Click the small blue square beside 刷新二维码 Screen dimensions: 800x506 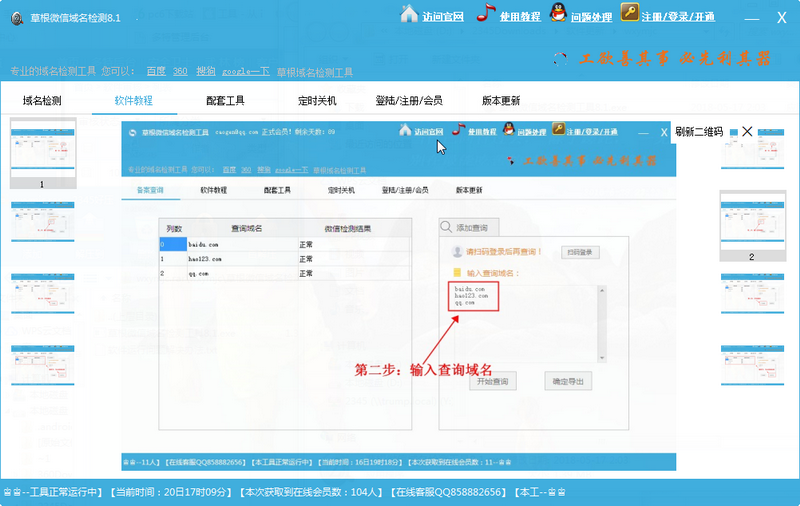click(x=734, y=132)
